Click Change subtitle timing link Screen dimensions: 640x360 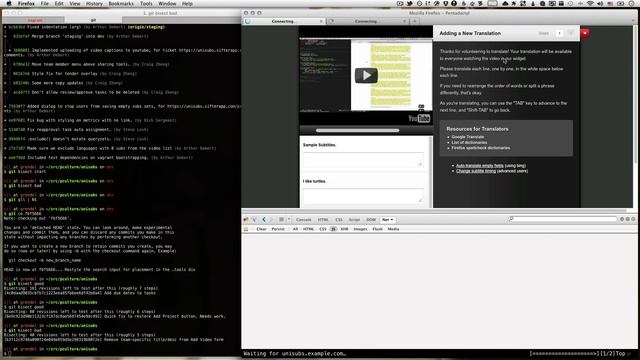476,171
